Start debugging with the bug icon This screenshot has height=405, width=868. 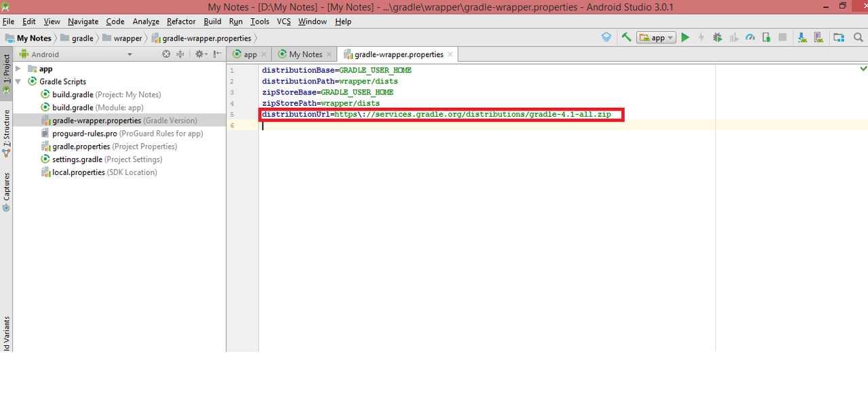click(717, 38)
